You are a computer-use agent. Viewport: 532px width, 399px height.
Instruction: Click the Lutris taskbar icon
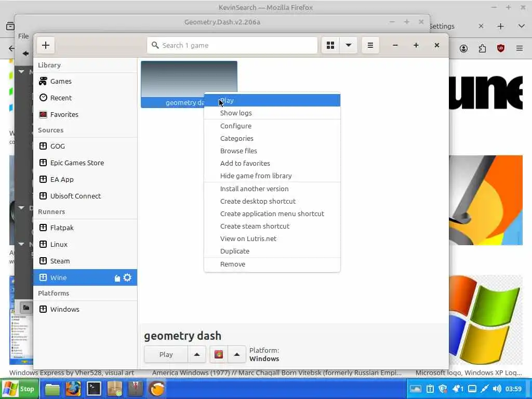[x=157, y=389]
